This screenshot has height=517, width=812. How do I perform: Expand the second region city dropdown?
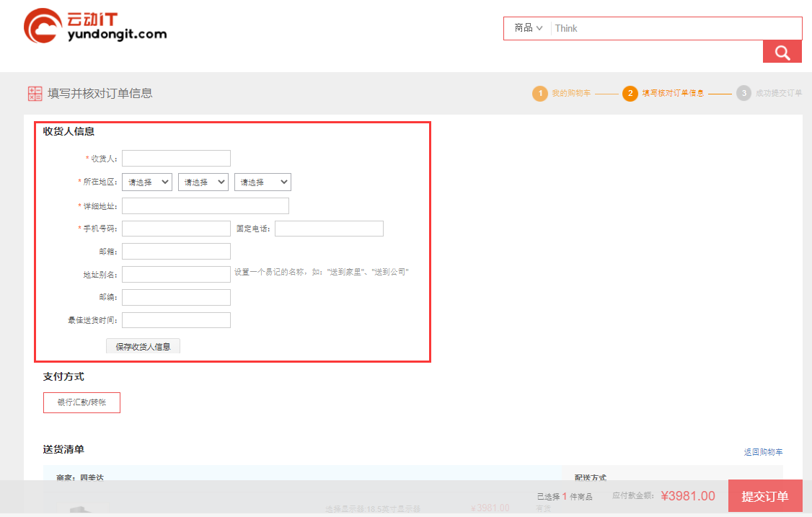point(203,182)
